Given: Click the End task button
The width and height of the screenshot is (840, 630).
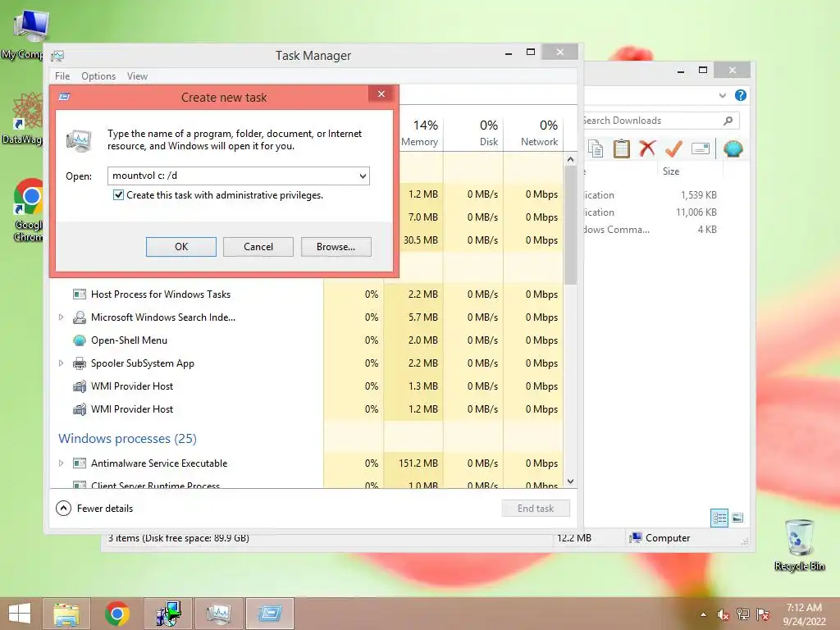Looking at the screenshot, I should coord(536,508).
